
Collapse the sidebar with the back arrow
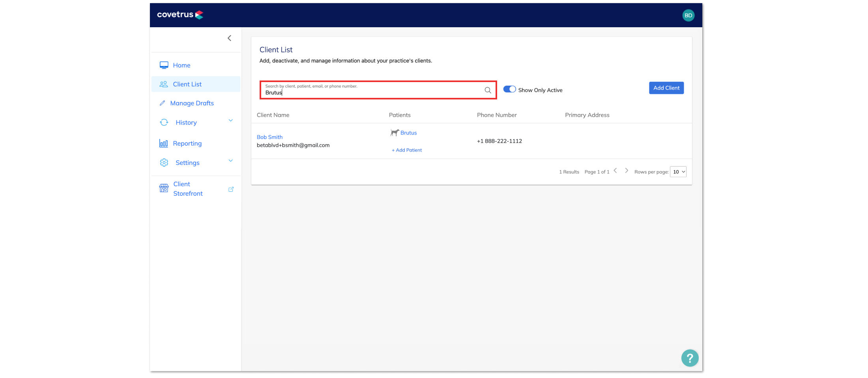click(x=229, y=38)
